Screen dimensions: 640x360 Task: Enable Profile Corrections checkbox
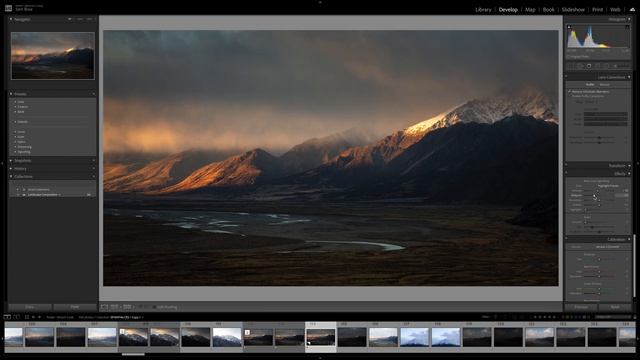pos(570,96)
